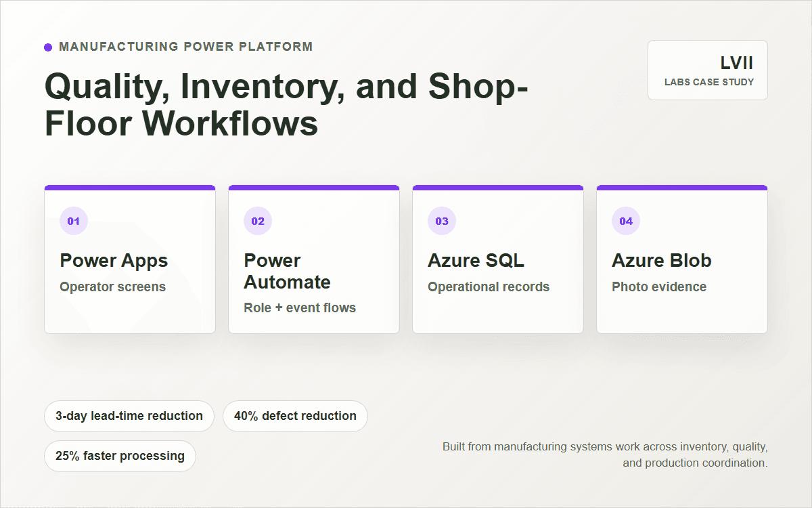The width and height of the screenshot is (812, 508).
Task: Click the Quality, Inventory, and Shop-Floor Workflows heading
Action: tap(287, 105)
